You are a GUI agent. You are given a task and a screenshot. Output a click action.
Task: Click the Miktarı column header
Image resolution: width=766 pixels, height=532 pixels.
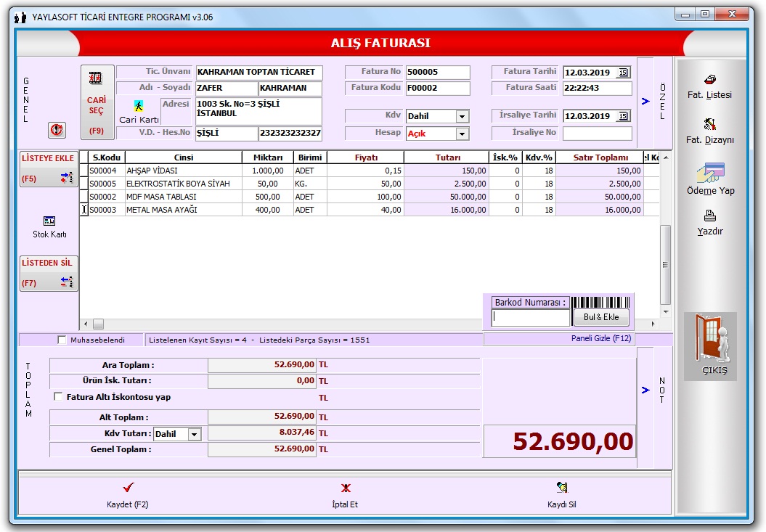click(268, 157)
